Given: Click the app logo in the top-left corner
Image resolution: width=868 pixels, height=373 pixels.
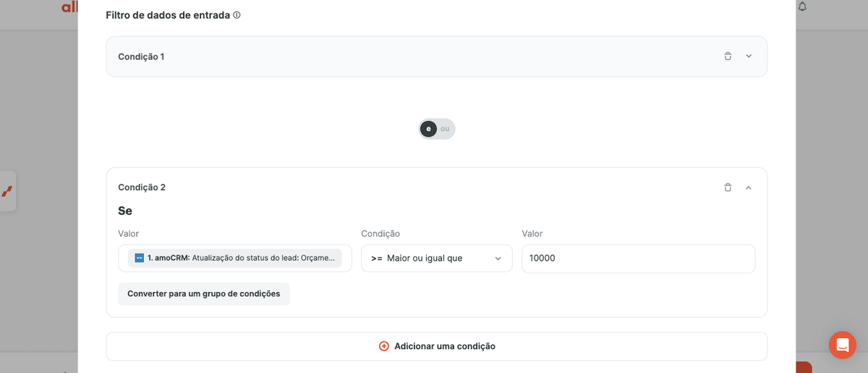Looking at the screenshot, I should pos(69,7).
